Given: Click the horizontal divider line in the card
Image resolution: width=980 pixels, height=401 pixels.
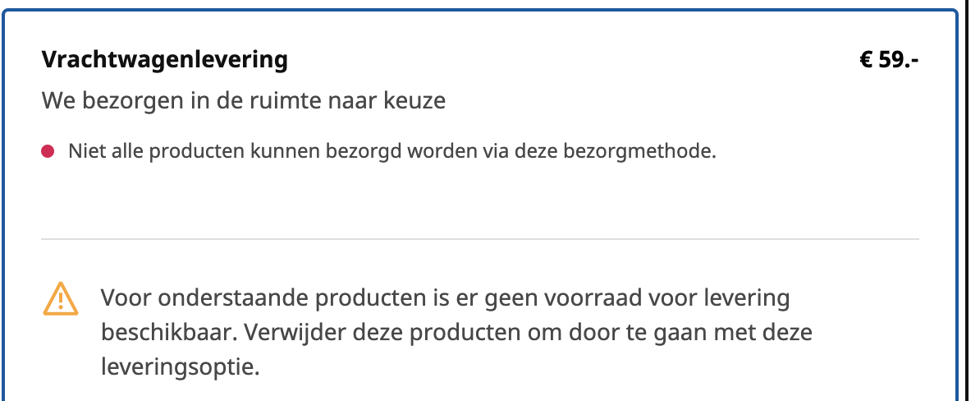Looking at the screenshot, I should tap(480, 239).
